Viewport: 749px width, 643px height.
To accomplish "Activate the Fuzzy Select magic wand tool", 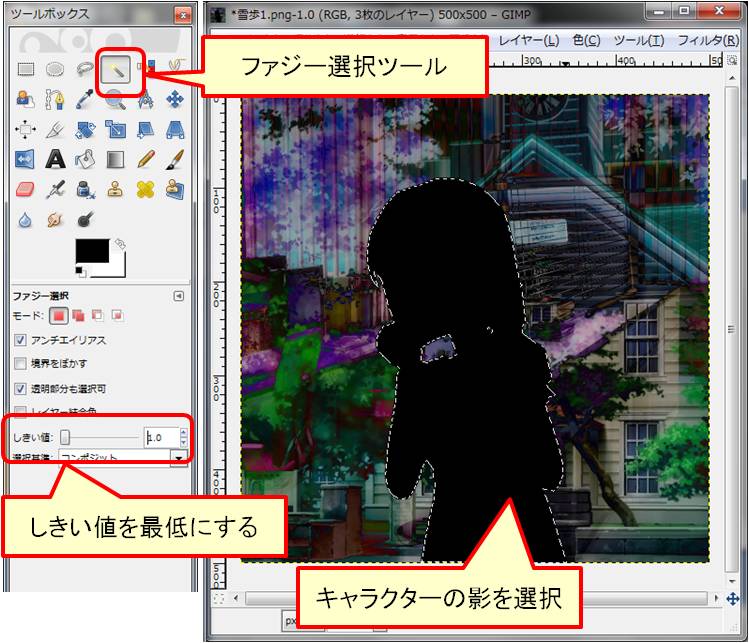I will 116,70.
